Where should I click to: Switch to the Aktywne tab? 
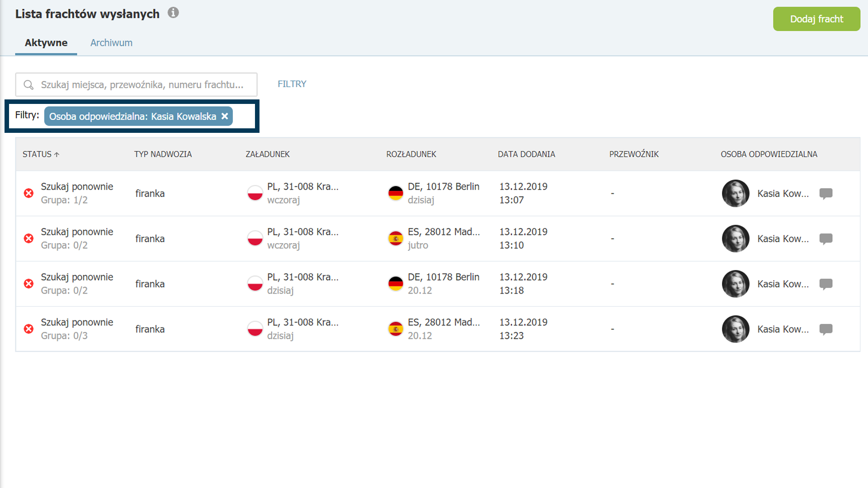(x=46, y=43)
